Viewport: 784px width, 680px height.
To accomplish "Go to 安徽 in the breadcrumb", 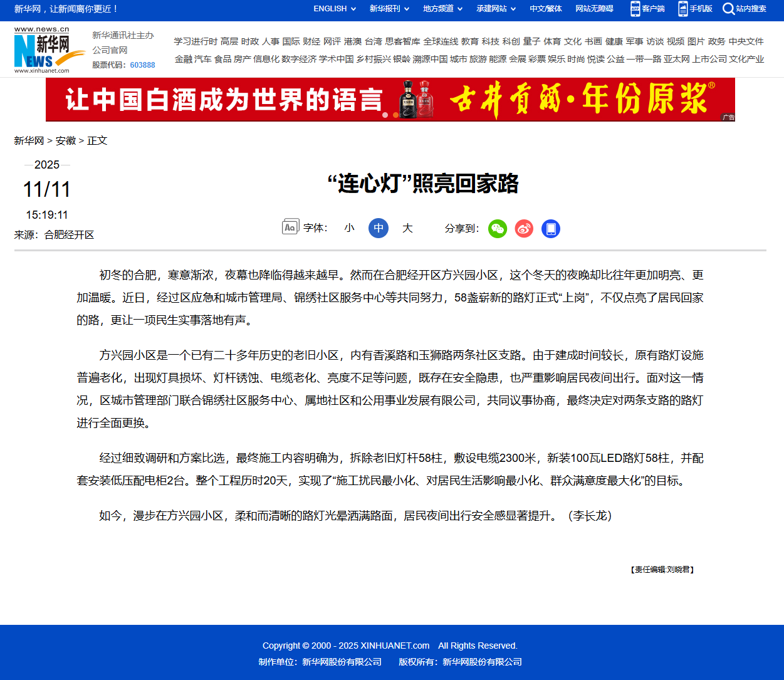I will click(x=66, y=141).
